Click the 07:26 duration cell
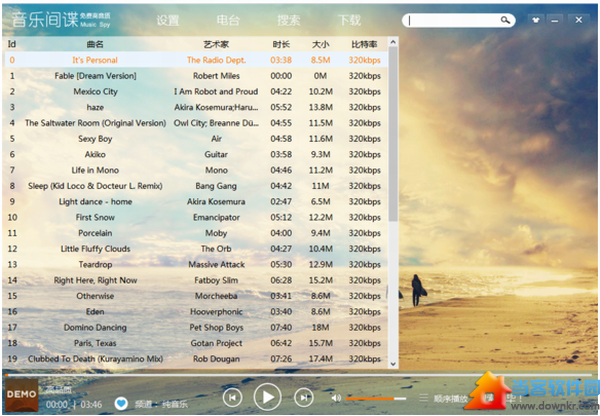The height and width of the screenshot is (416, 600). tap(281, 359)
